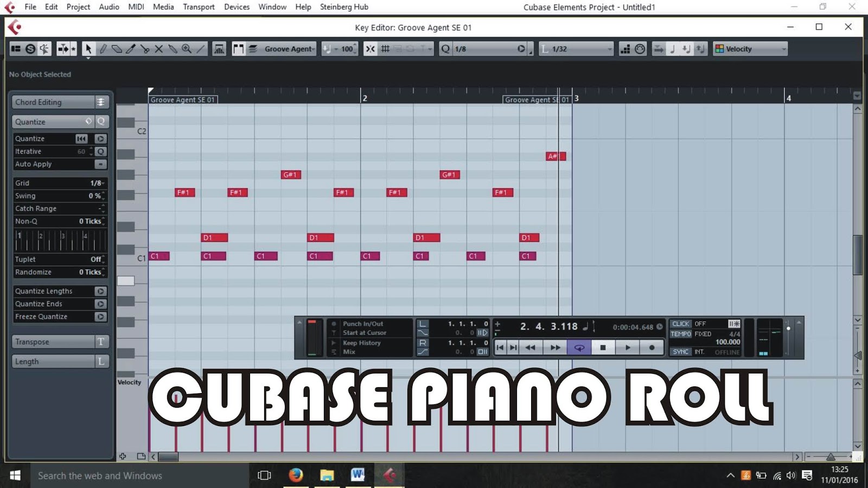Click the transport Play button
This screenshot has height=488, width=868.
coord(628,347)
